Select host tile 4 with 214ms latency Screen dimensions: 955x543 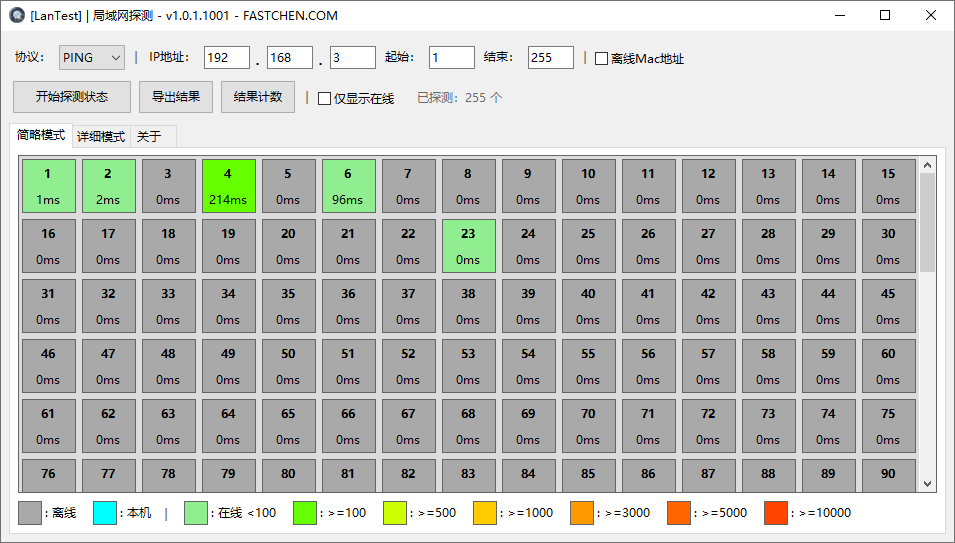point(228,185)
